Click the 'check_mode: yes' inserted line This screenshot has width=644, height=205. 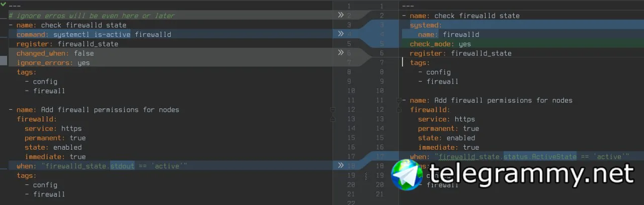point(440,44)
